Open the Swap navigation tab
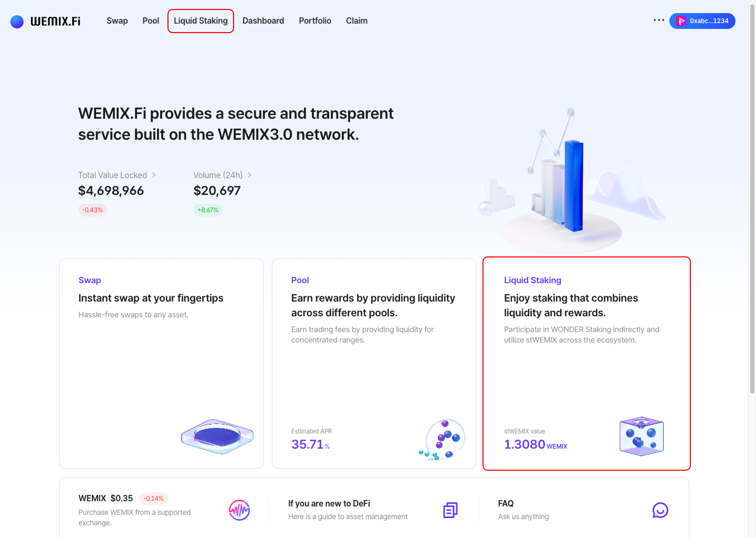 click(x=117, y=21)
